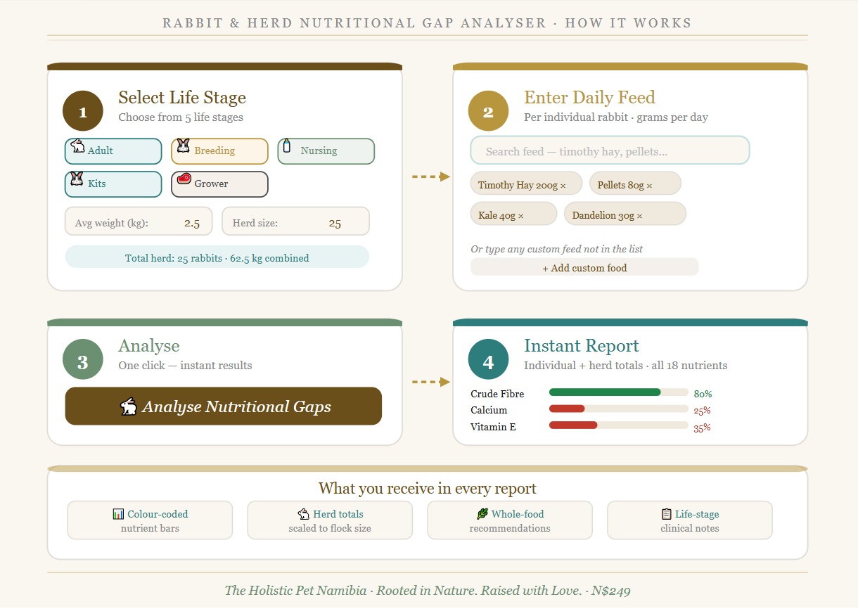Image resolution: width=858 pixels, height=616 pixels.
Task: Click the Life-stage clipboard icon
Action: [666, 514]
